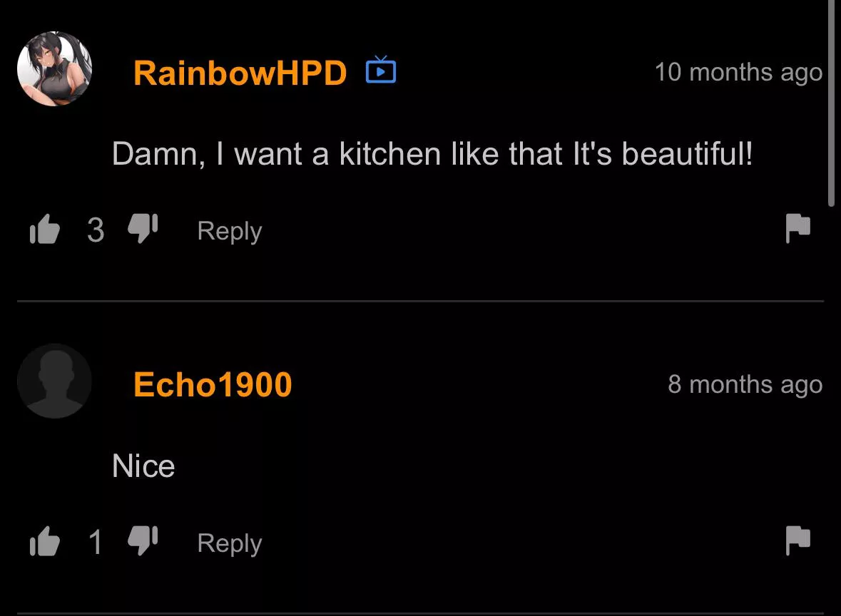Click the '8 months ago' timestamp
The height and width of the screenshot is (616, 841).
coord(745,384)
